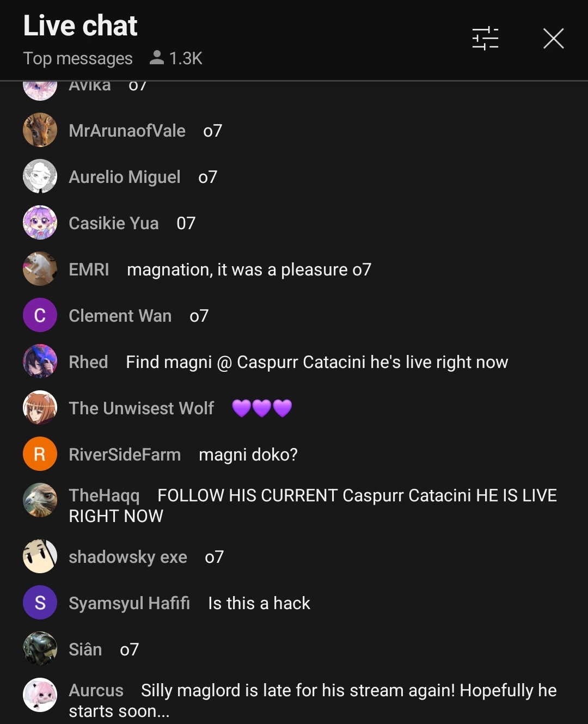Open the Top messages chat mode selector
Screen dimensions: 588x724
pyautogui.click(x=78, y=58)
